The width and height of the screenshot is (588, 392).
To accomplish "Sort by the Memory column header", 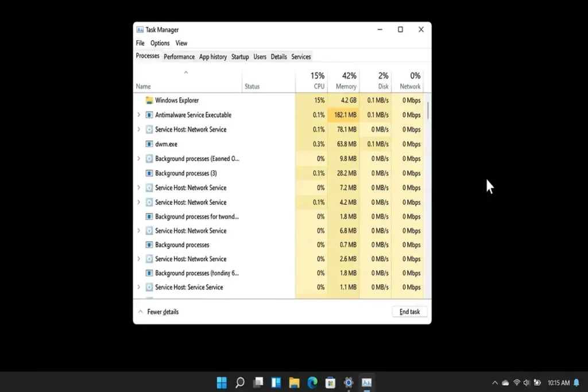I will pos(343,80).
